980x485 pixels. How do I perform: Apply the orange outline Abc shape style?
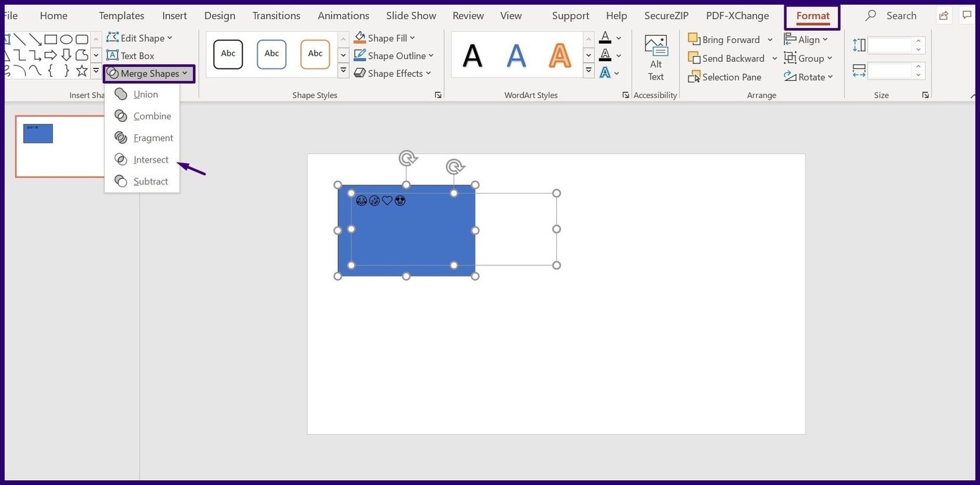coord(315,54)
